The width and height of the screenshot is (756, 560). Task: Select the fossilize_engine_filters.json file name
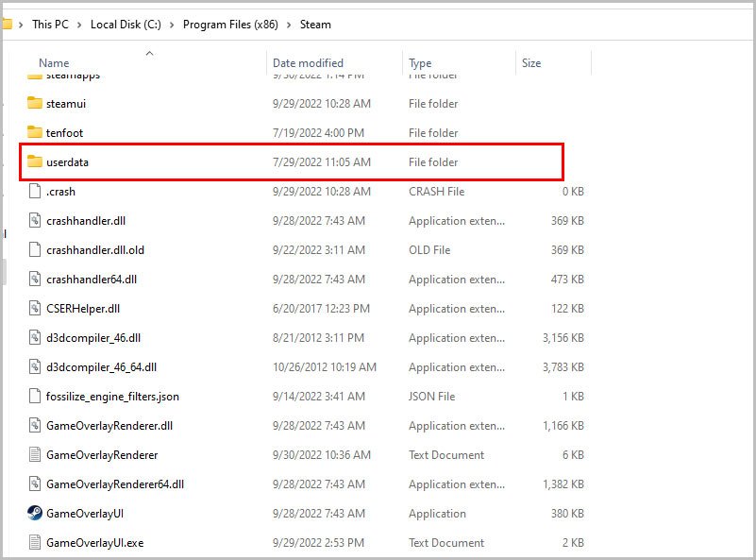pos(112,397)
